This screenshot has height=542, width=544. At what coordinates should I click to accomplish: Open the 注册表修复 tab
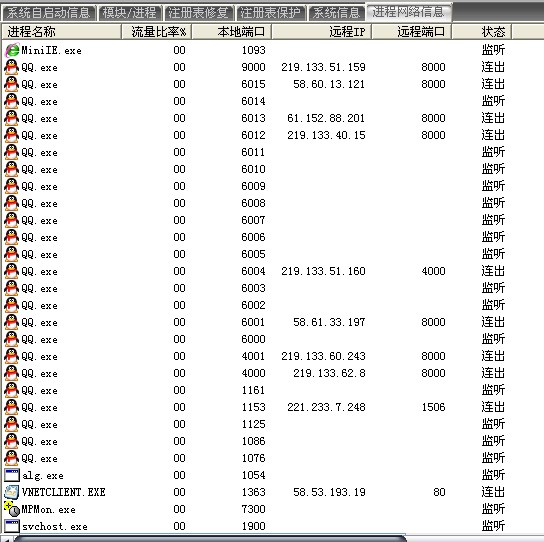(x=198, y=13)
